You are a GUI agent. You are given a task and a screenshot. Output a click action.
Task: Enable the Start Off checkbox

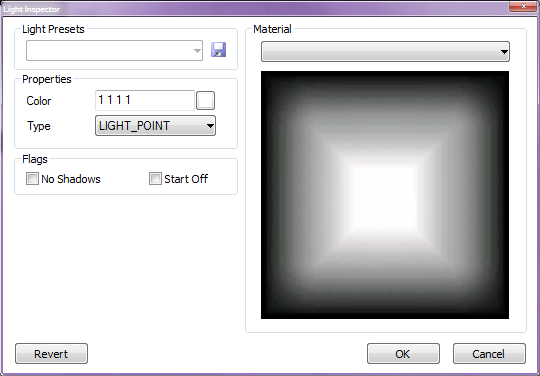155,179
